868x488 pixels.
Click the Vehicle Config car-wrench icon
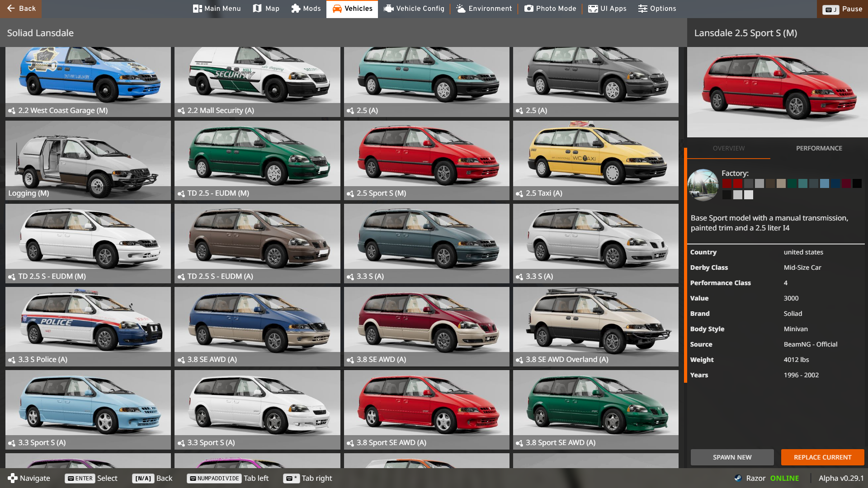tap(388, 9)
